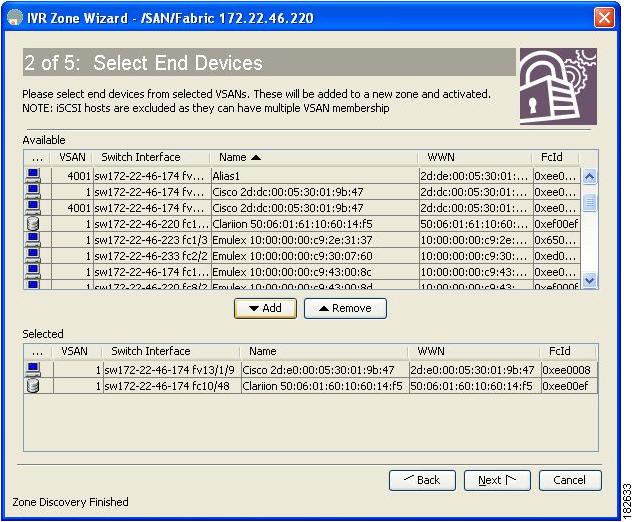Proceed with the Next button
Image resolution: width=635 pixels, height=522 pixels.
497,480
